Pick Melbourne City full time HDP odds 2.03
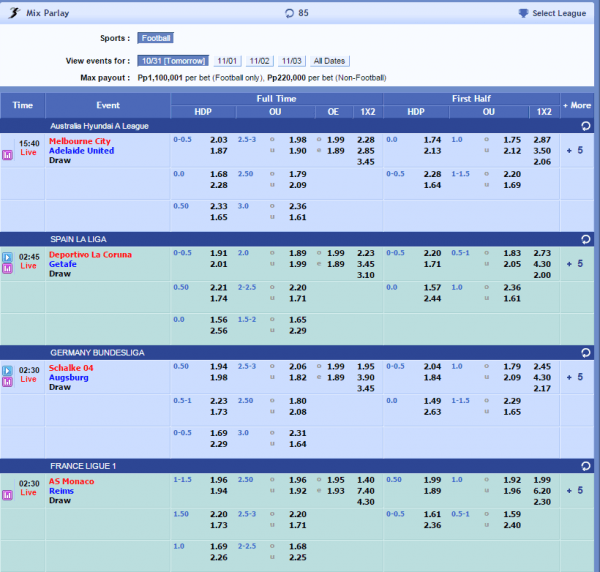Viewport: 600px width, 572px height. point(219,140)
